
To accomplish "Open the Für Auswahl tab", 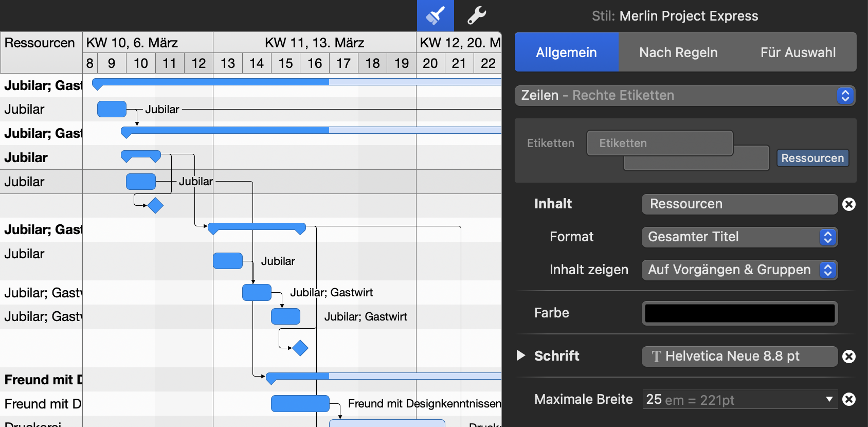I will click(x=798, y=52).
